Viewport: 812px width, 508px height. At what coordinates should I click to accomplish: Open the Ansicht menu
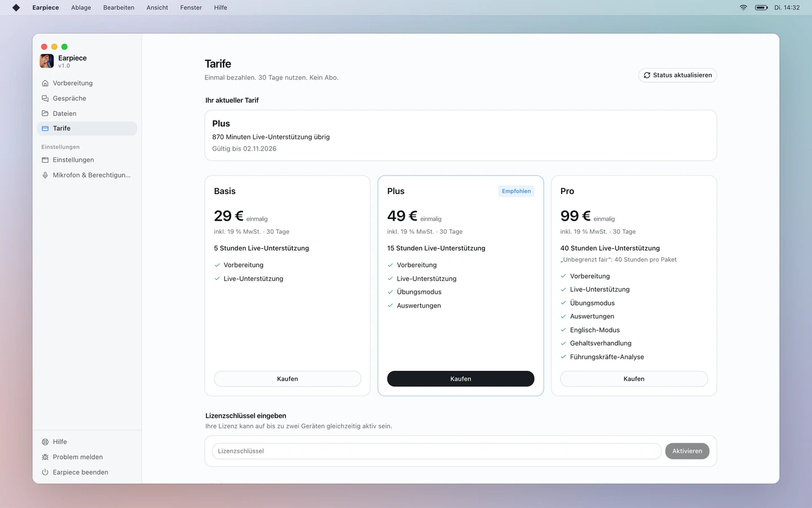click(157, 7)
